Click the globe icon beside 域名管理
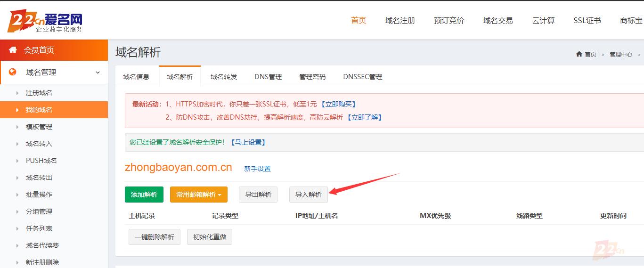Image resolution: width=644 pixels, height=268 pixels. click(x=13, y=72)
